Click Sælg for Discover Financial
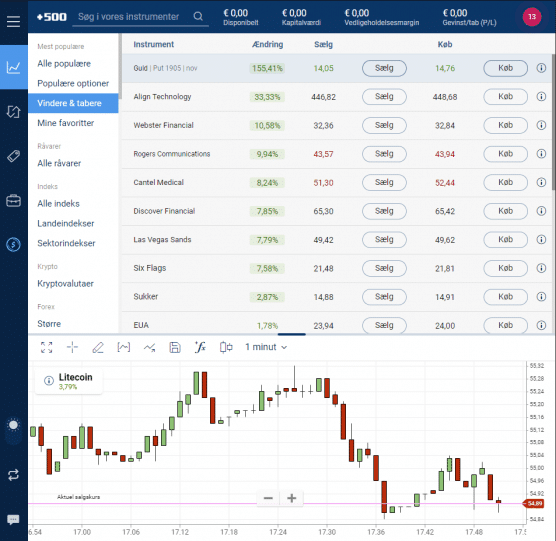 (384, 211)
